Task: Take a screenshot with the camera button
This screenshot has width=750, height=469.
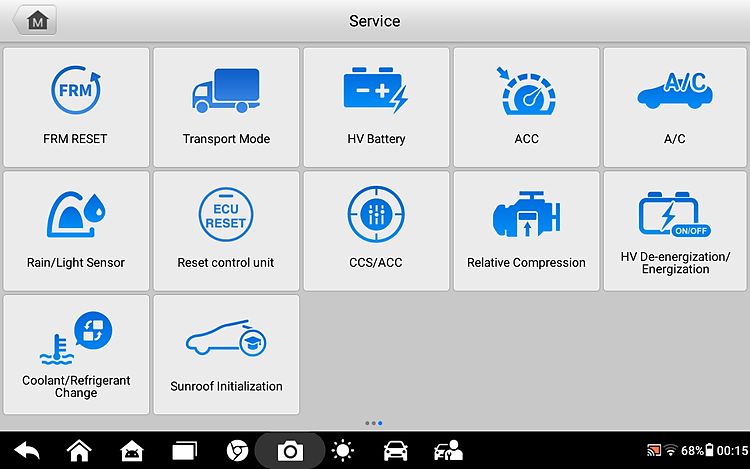Action: coord(290,451)
